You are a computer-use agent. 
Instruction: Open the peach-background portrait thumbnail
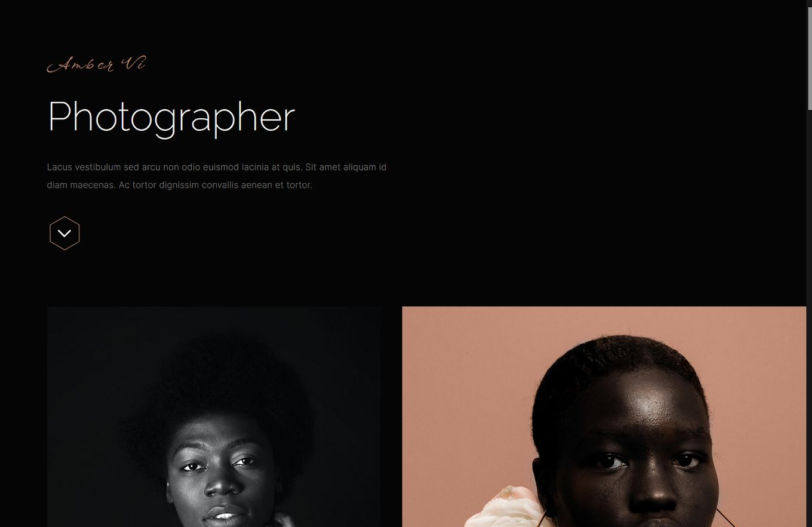[604, 417]
